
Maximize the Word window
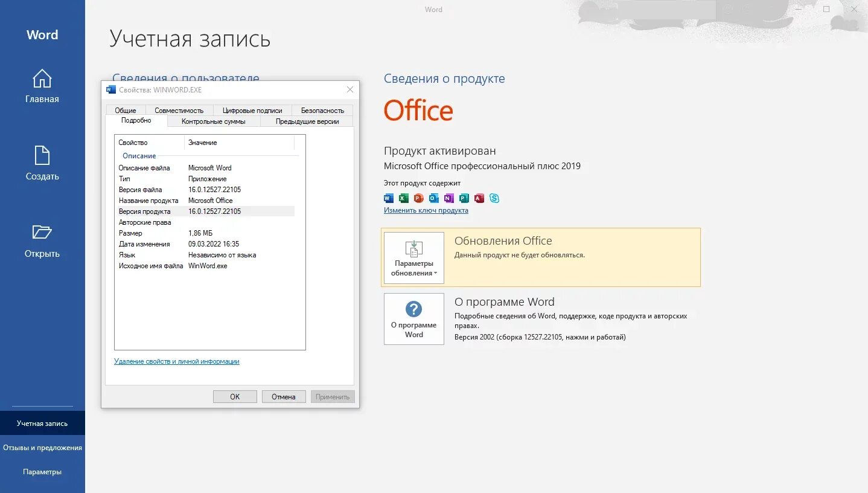[826, 9]
